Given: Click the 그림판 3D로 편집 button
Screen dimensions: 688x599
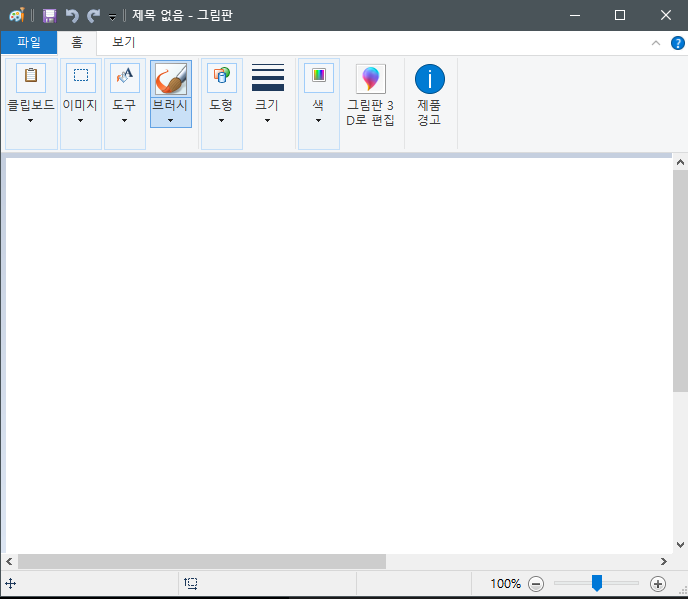Looking at the screenshot, I should pyautogui.click(x=370, y=96).
